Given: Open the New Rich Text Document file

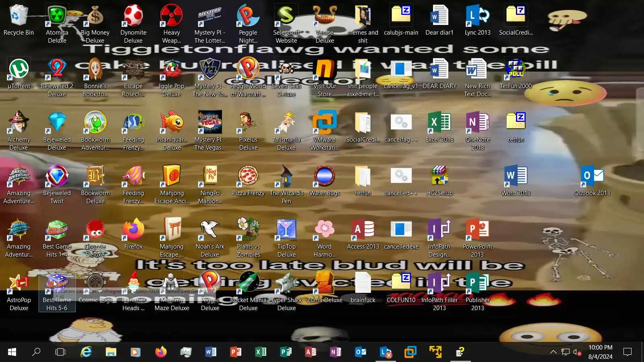Looking at the screenshot, I should point(477,78).
